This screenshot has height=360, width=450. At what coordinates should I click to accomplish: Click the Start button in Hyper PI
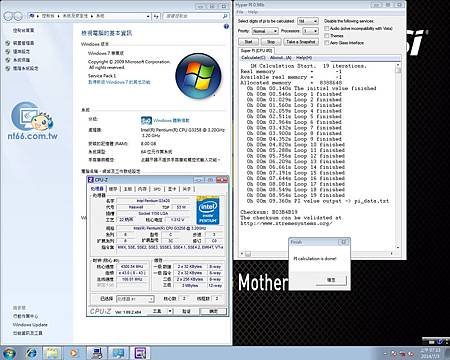pos(248,42)
